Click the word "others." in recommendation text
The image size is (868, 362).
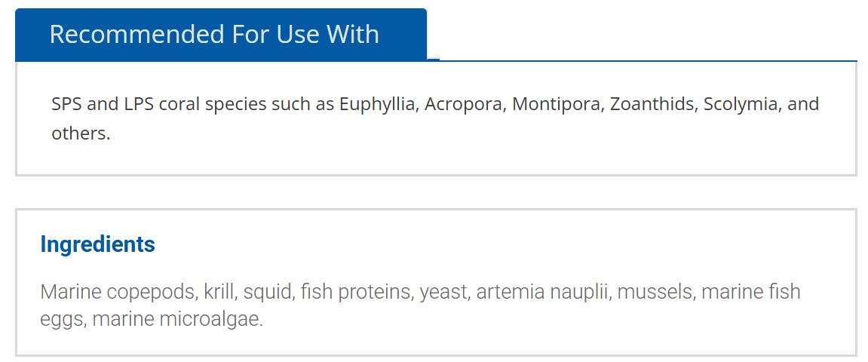click(x=81, y=134)
